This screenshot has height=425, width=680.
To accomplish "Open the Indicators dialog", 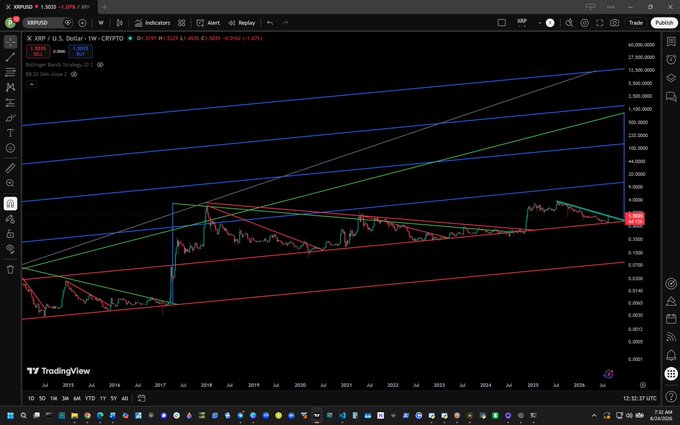I will (x=152, y=23).
